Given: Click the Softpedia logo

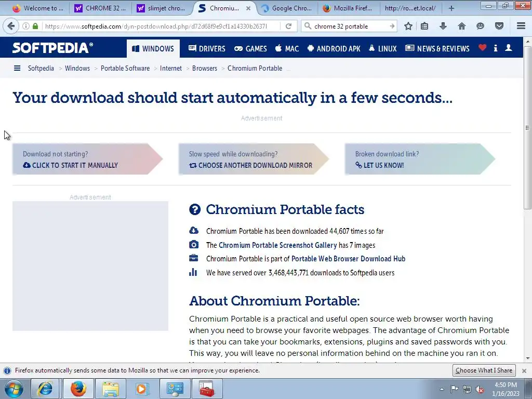Looking at the screenshot, I should (x=52, y=48).
